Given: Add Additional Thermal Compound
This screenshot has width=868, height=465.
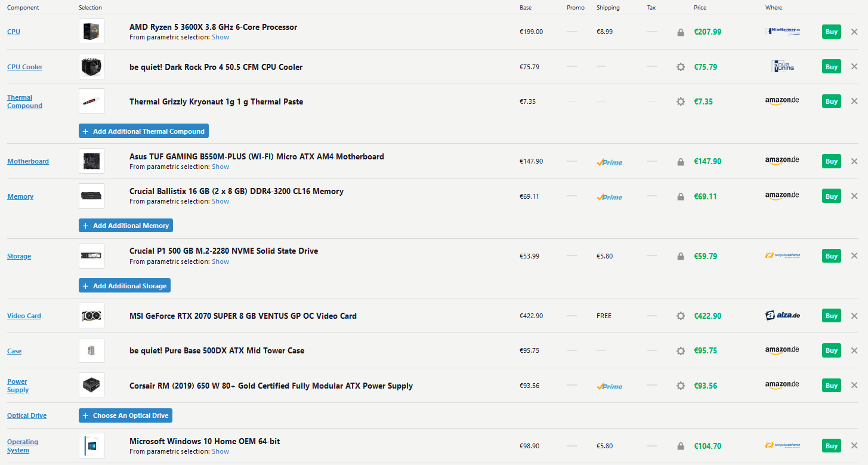Looking at the screenshot, I should [x=144, y=131].
